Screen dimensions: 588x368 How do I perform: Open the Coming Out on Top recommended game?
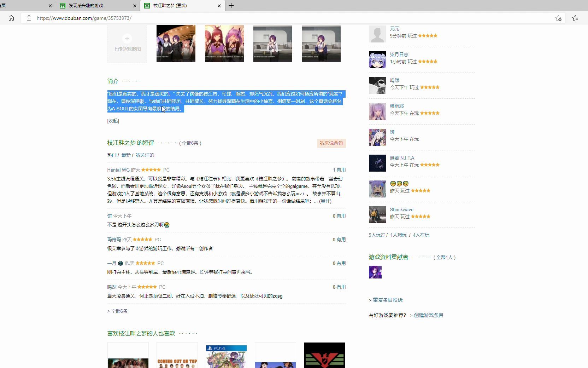(177, 355)
